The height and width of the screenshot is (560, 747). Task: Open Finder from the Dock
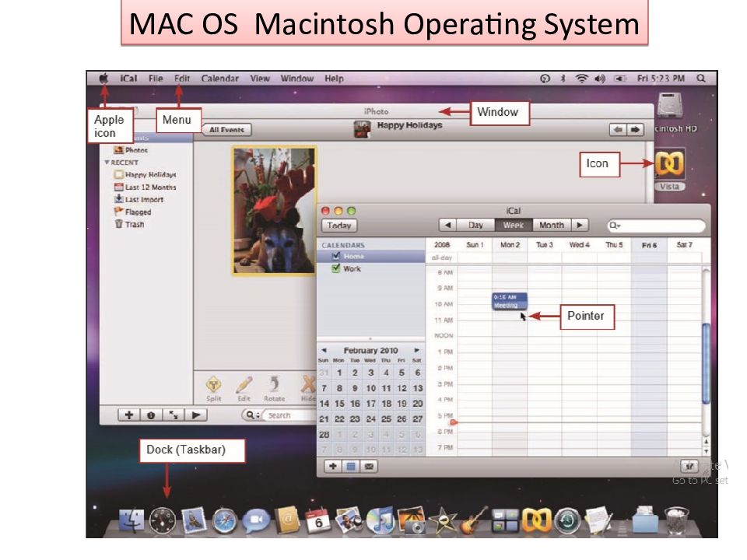(x=131, y=520)
